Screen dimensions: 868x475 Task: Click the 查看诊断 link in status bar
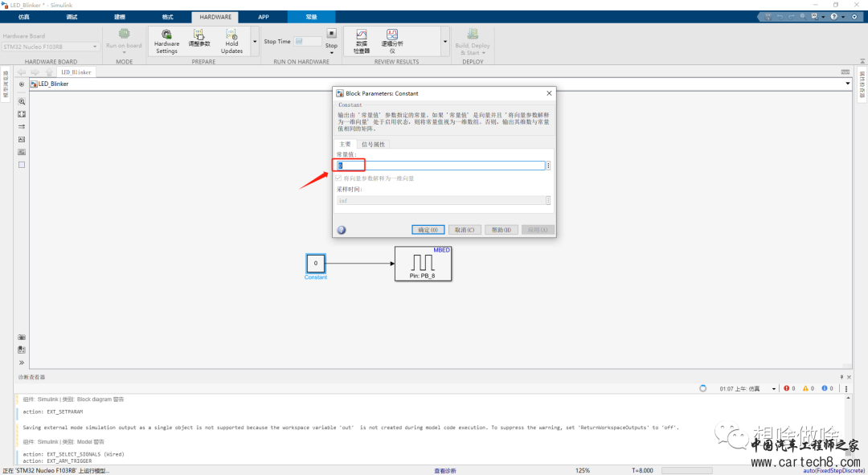[445, 470]
